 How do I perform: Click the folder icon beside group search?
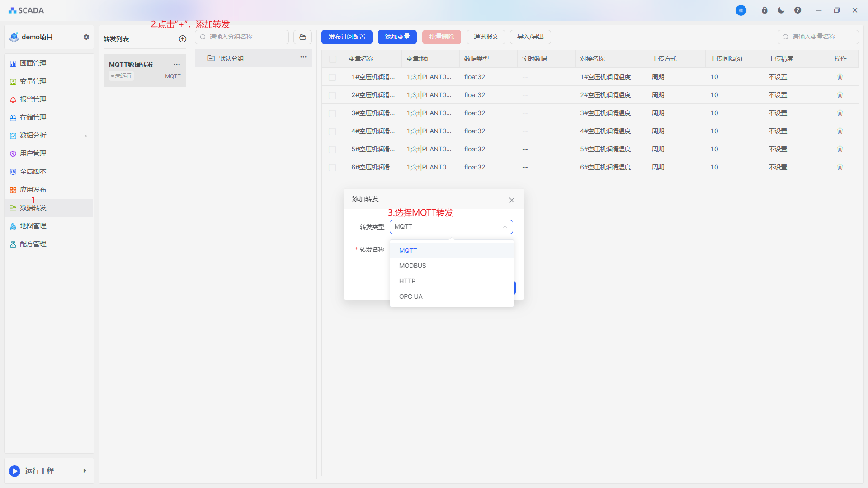[302, 37]
